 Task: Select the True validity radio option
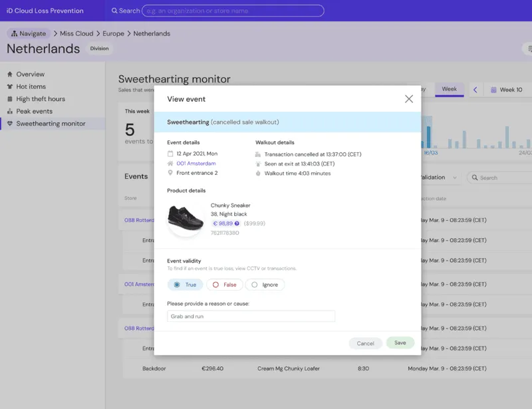pos(185,285)
